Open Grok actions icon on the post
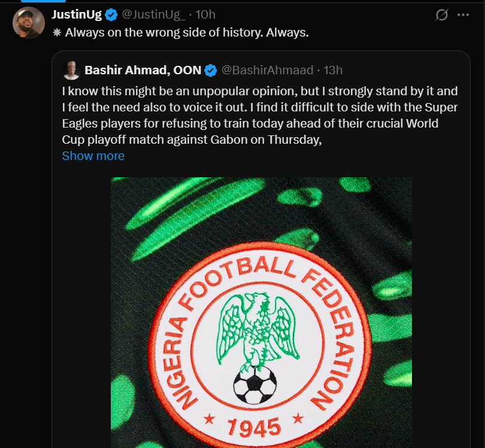This screenshot has height=448, width=485. tap(442, 15)
